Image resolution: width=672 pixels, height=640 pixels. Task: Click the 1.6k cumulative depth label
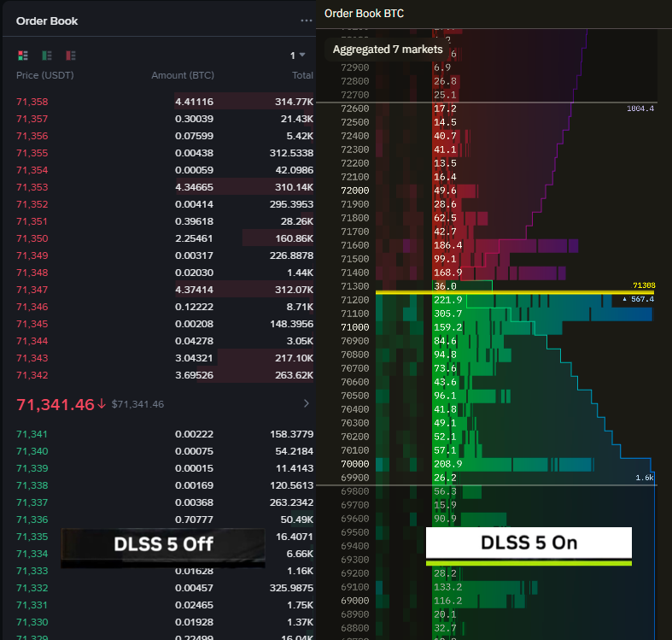(x=645, y=478)
